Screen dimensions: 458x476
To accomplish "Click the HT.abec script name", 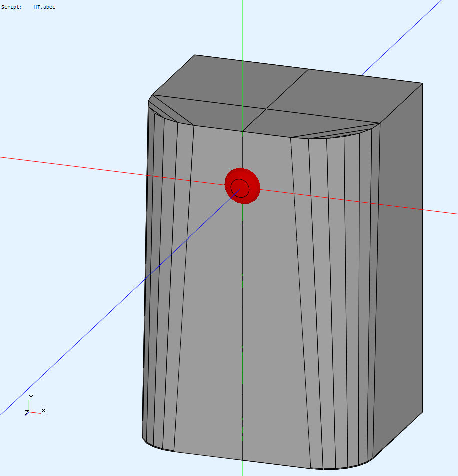I will pos(44,7).
